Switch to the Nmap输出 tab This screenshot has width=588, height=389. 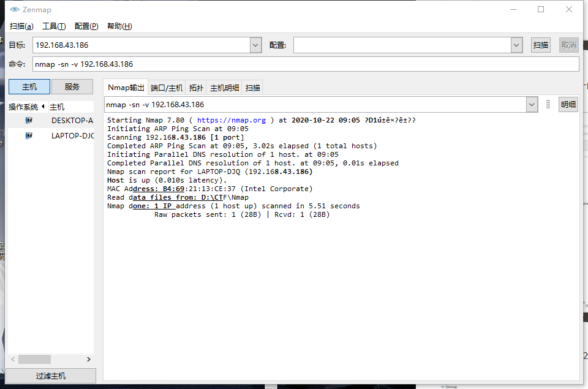point(126,88)
